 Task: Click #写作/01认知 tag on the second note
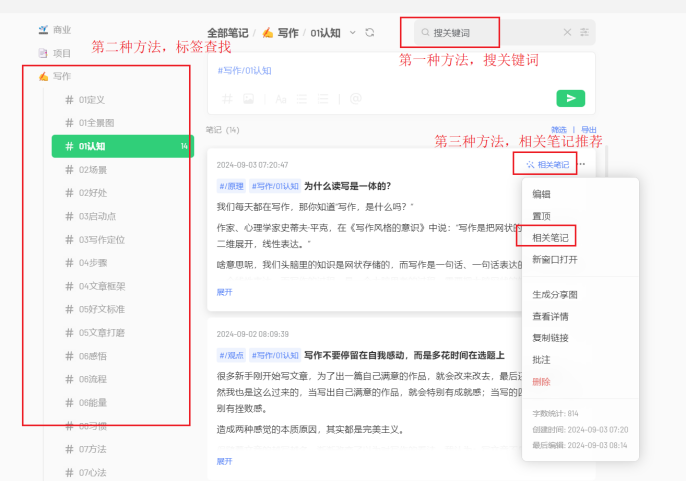pyautogui.click(x=275, y=355)
